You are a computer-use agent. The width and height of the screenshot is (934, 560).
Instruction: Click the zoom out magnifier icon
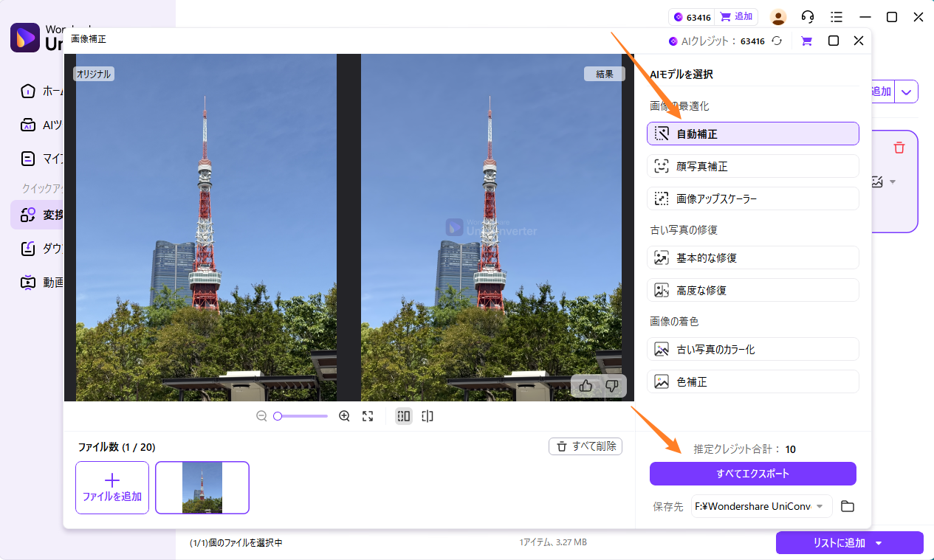click(261, 416)
